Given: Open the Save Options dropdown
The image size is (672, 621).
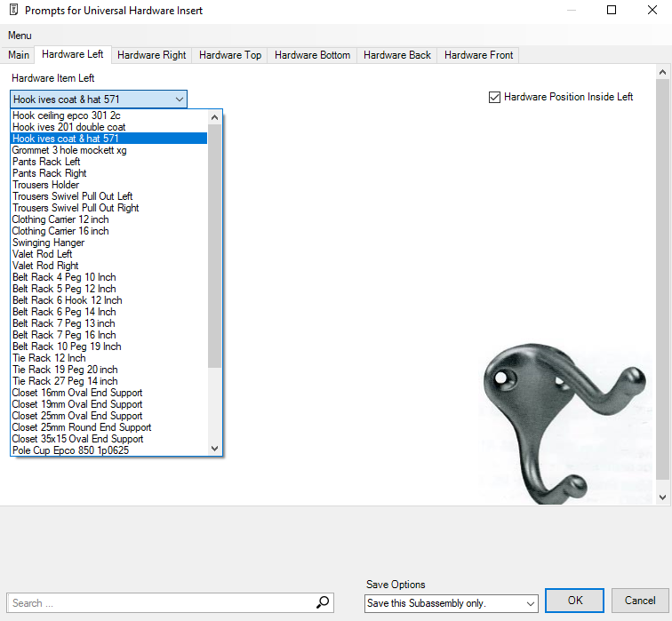Looking at the screenshot, I should [530, 604].
